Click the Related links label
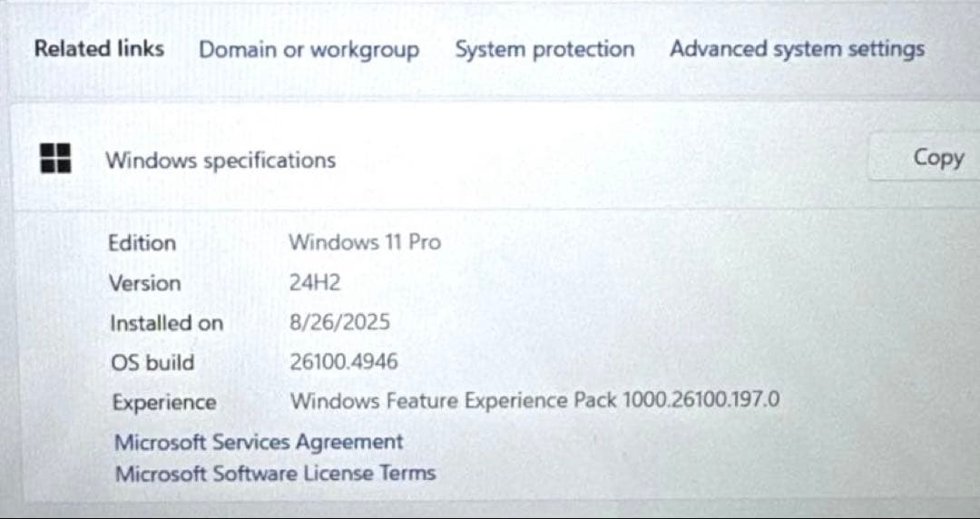Screen dimensions: 980x519 pos(99,48)
